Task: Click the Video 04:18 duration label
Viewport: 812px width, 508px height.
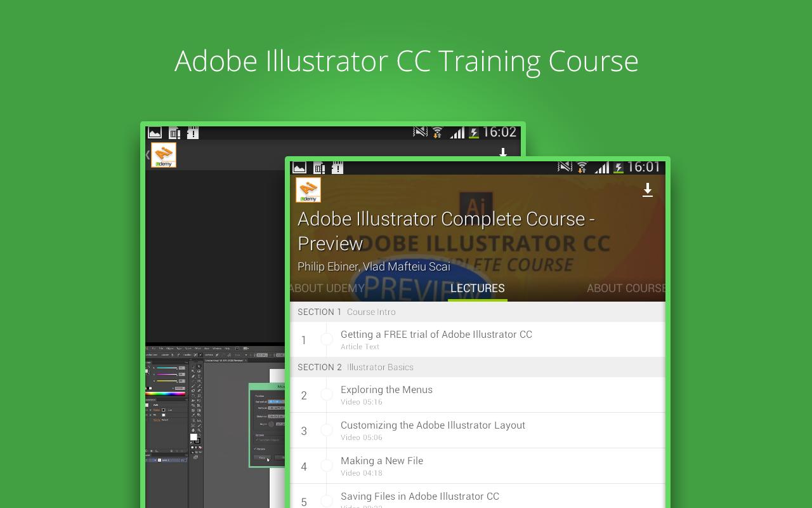Action: coord(362,473)
